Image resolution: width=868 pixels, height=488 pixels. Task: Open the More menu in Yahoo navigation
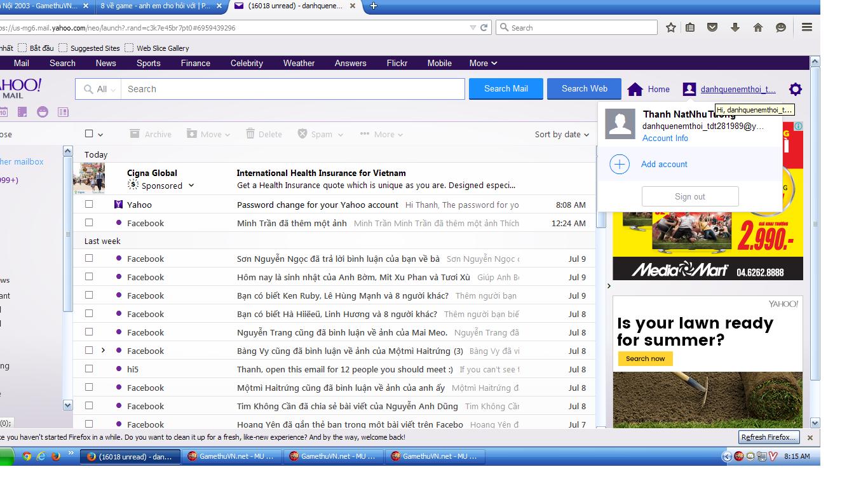point(483,63)
